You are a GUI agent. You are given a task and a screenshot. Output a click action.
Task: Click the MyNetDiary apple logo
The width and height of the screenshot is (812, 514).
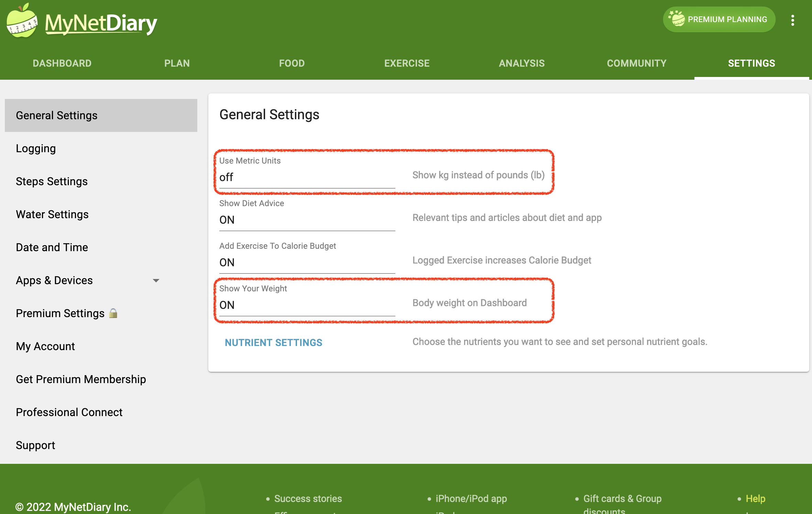click(x=22, y=21)
